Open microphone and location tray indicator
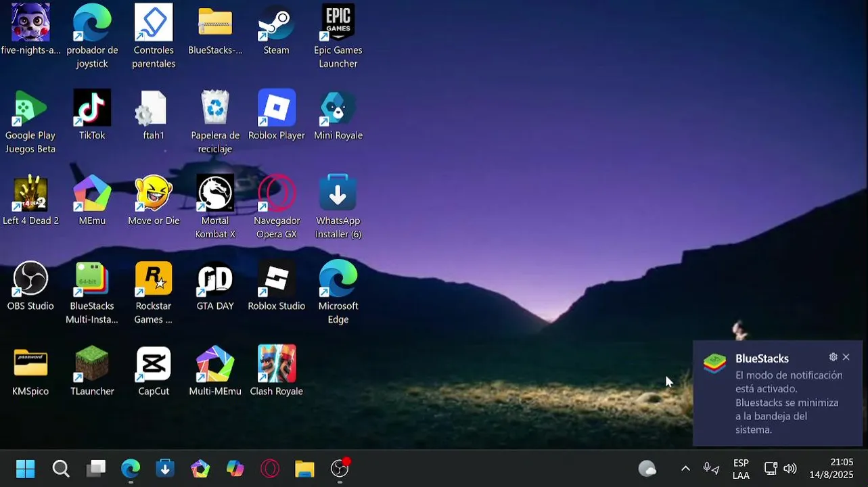The height and width of the screenshot is (487, 868). (x=711, y=468)
